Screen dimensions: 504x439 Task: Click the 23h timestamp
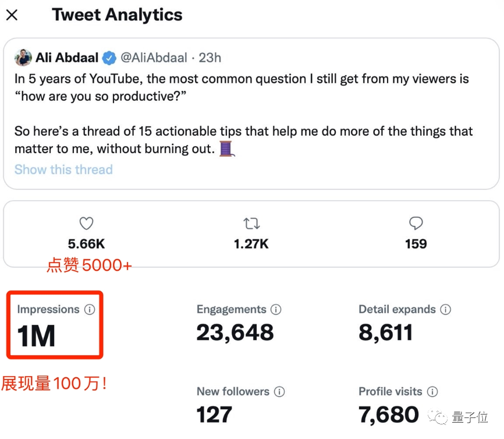210,58
